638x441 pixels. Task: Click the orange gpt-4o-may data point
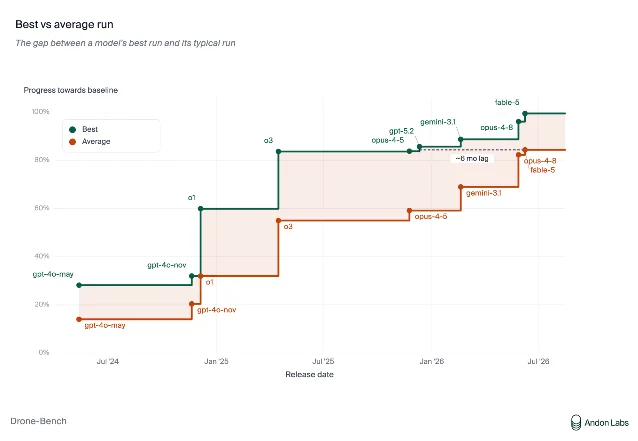coord(79,319)
